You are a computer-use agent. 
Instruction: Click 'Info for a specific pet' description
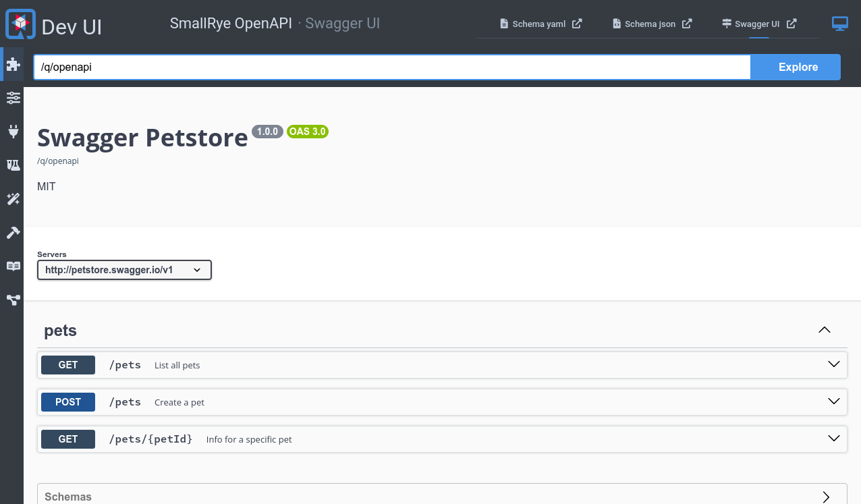click(249, 439)
